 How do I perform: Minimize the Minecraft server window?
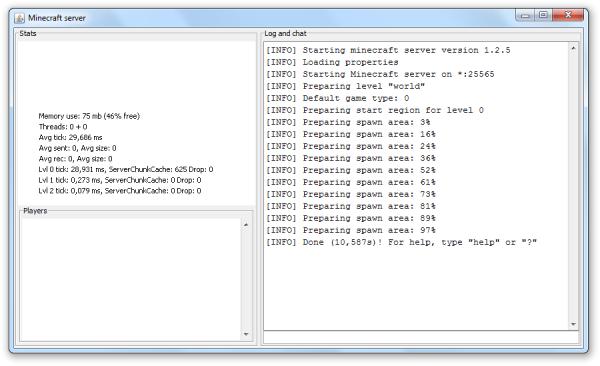pyautogui.click(x=525, y=16)
